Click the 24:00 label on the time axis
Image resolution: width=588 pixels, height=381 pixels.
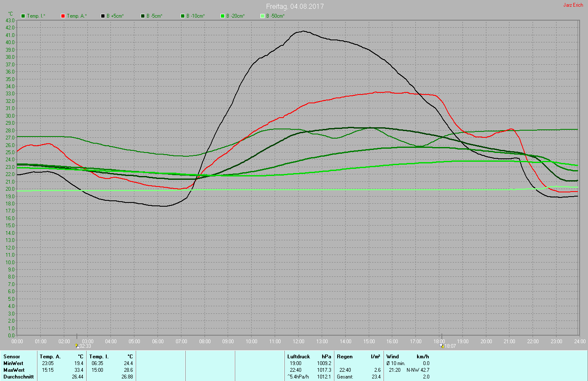pyautogui.click(x=580, y=342)
